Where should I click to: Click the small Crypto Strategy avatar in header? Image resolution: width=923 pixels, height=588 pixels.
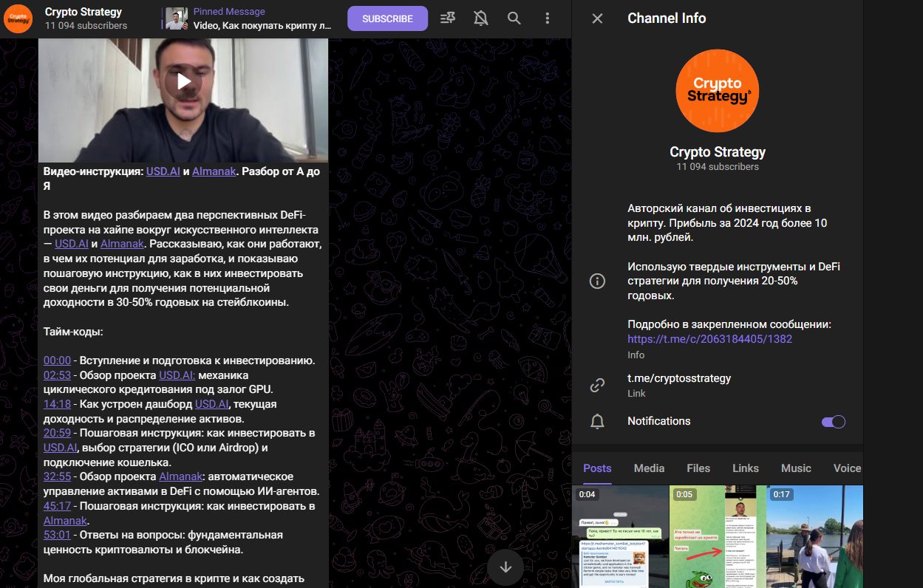click(18, 18)
